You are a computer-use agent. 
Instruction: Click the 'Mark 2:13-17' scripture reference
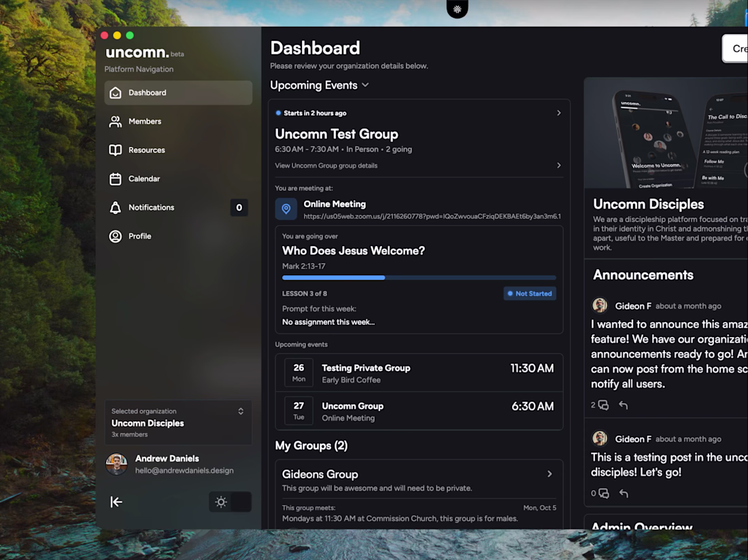tap(303, 266)
